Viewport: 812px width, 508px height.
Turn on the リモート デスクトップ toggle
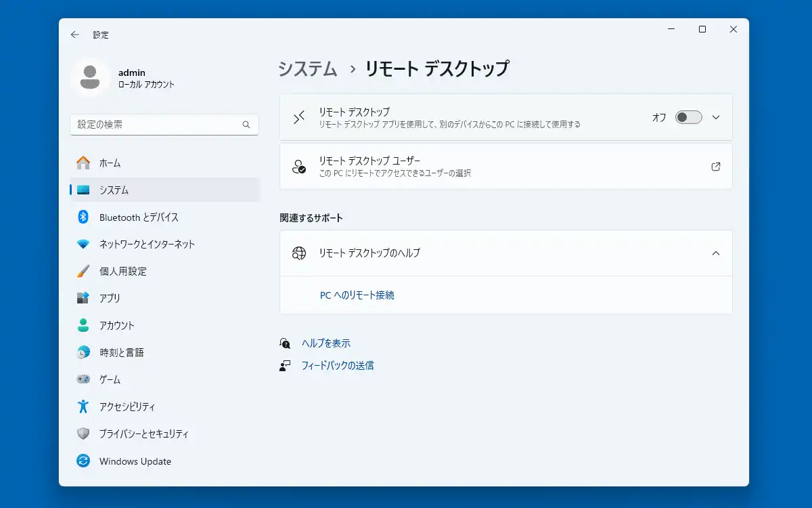pos(688,117)
